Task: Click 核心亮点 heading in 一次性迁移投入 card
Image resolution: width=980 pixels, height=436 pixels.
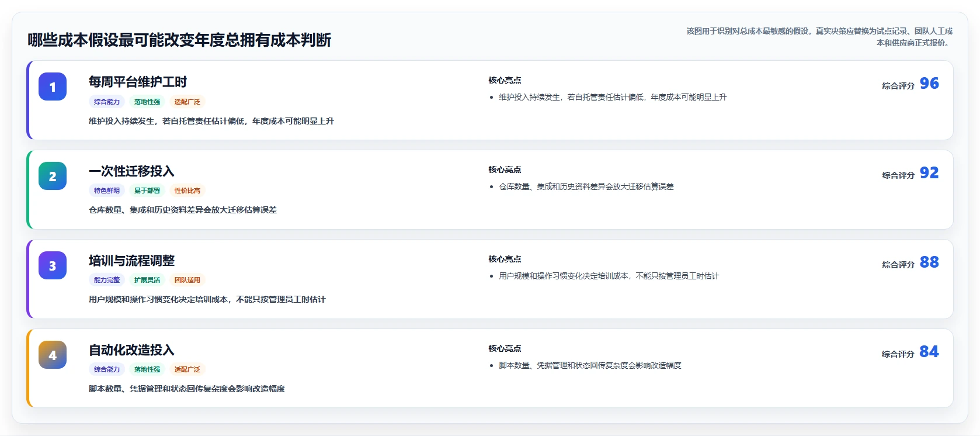Action: (505, 169)
